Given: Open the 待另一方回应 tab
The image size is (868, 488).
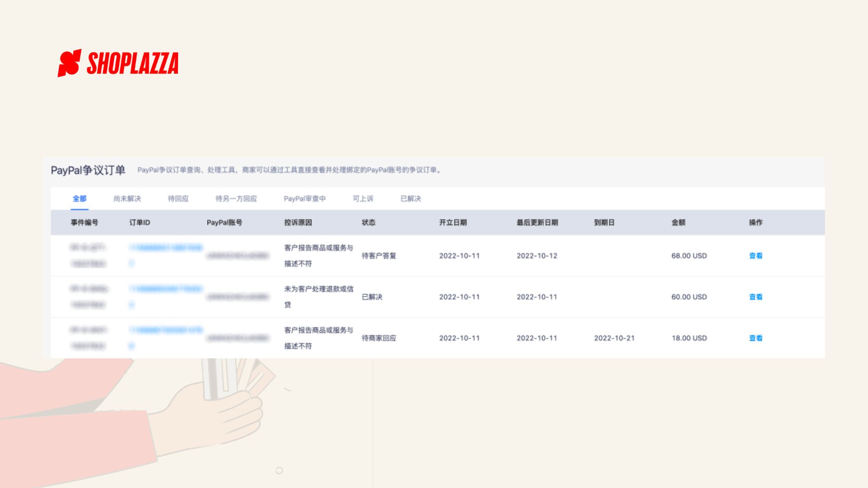Looking at the screenshot, I should click(x=236, y=198).
